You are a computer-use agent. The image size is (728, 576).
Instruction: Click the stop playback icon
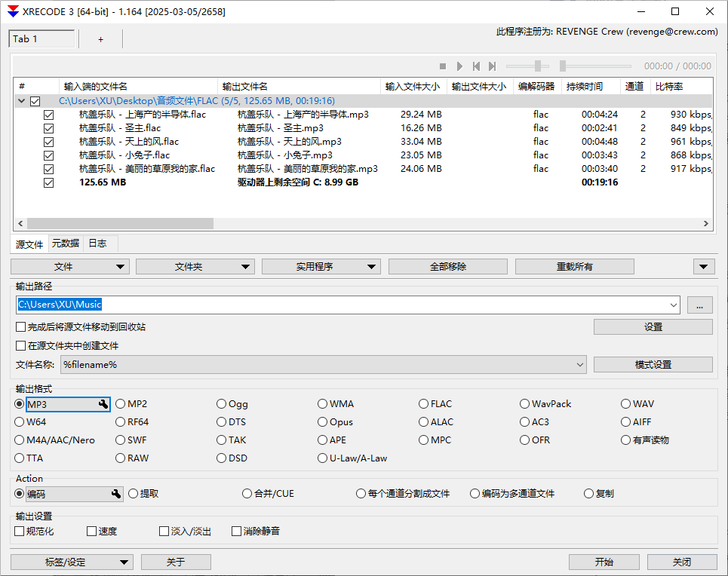(444, 66)
